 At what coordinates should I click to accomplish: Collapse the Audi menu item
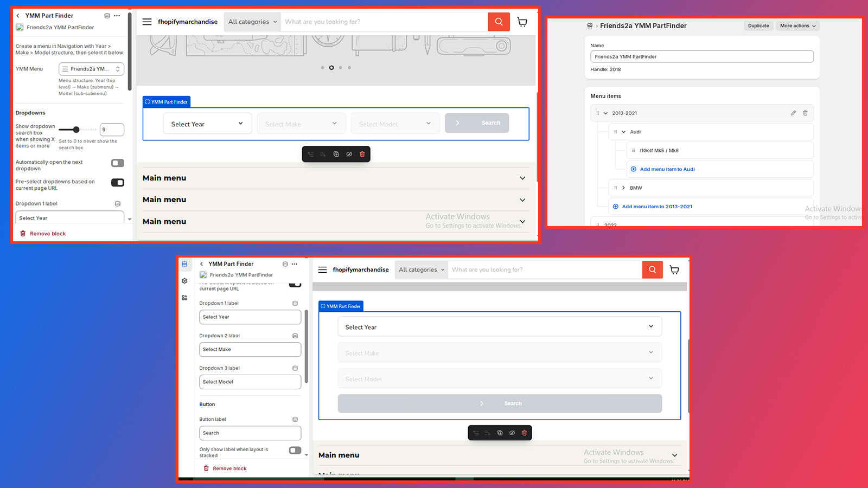623,132
